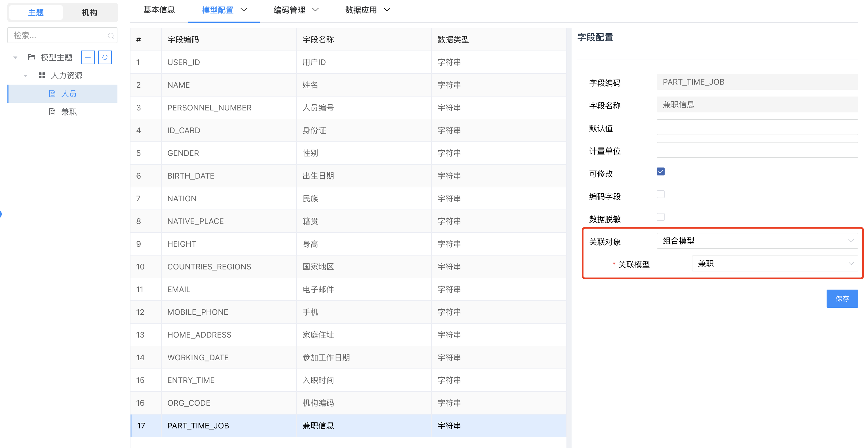Click the grid icon of 人力资源
The height and width of the screenshot is (448, 868).
pyautogui.click(x=42, y=75)
